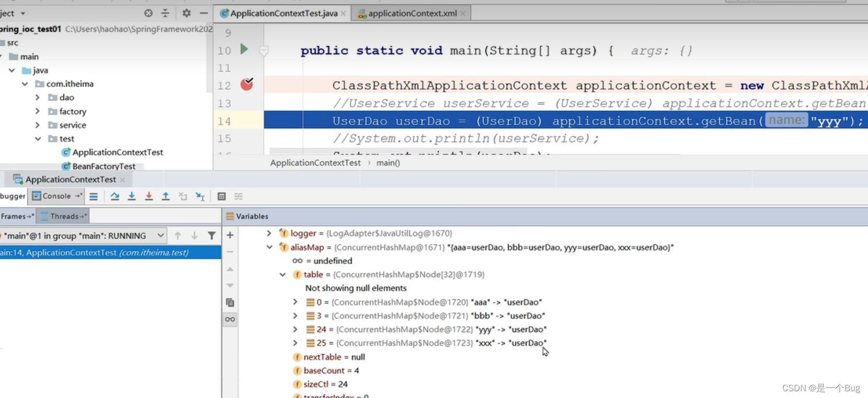The image size is (868, 398).
Task: Click the Step Into arrow icon
Action: click(x=132, y=196)
